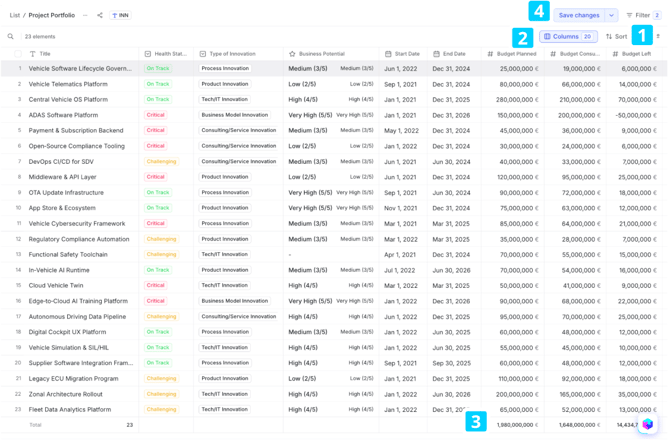Viewport: 670px width, 441px height.
Task: Click the star icon in Business Potential header
Action: click(292, 54)
